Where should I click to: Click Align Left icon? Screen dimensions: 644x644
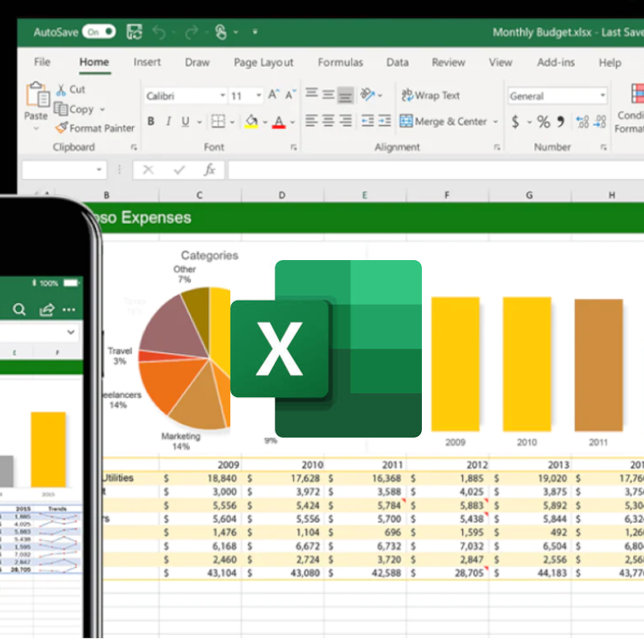point(311,121)
